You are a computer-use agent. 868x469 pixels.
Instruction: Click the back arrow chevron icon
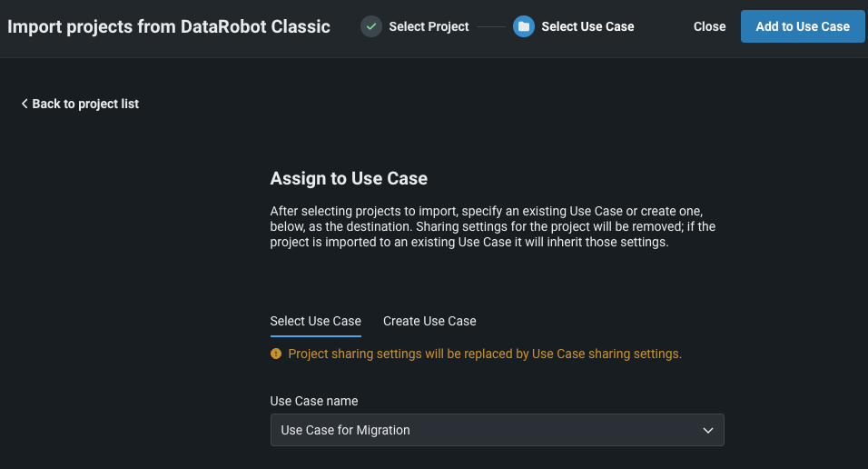coord(25,104)
